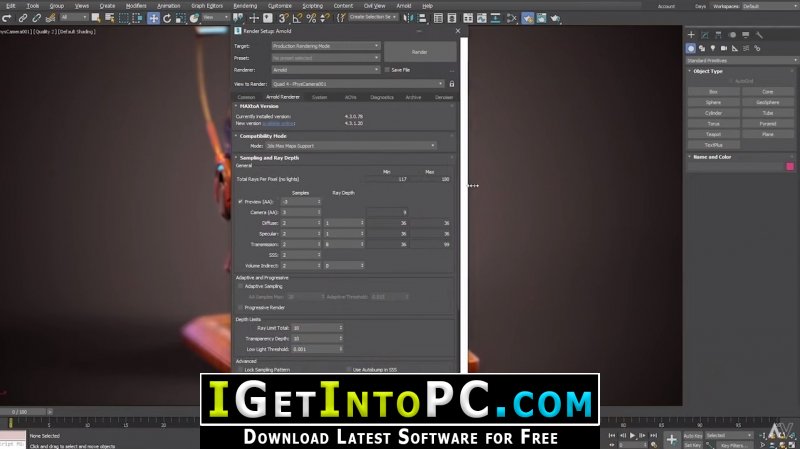Toggle the Save File checkbox

click(x=387, y=70)
